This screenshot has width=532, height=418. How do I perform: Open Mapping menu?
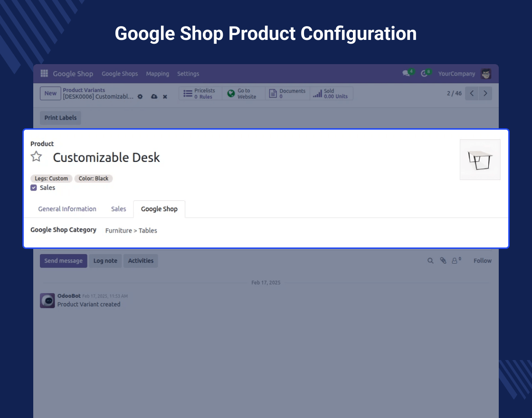coord(157,74)
